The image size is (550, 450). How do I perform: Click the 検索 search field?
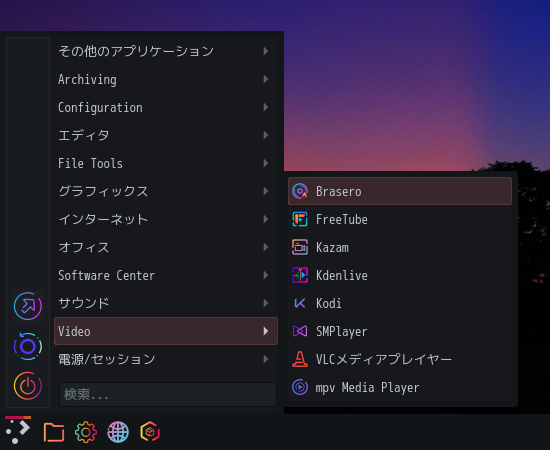tap(168, 395)
